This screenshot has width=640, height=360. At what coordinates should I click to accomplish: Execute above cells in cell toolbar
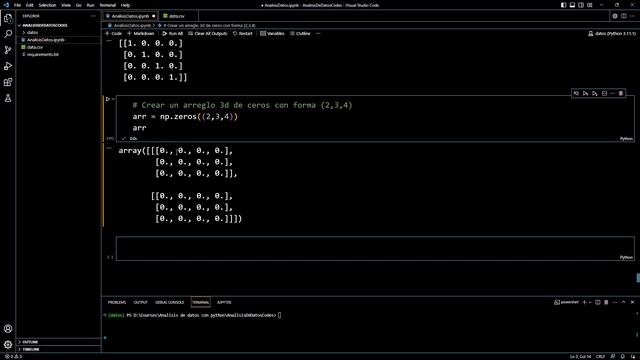click(585, 93)
